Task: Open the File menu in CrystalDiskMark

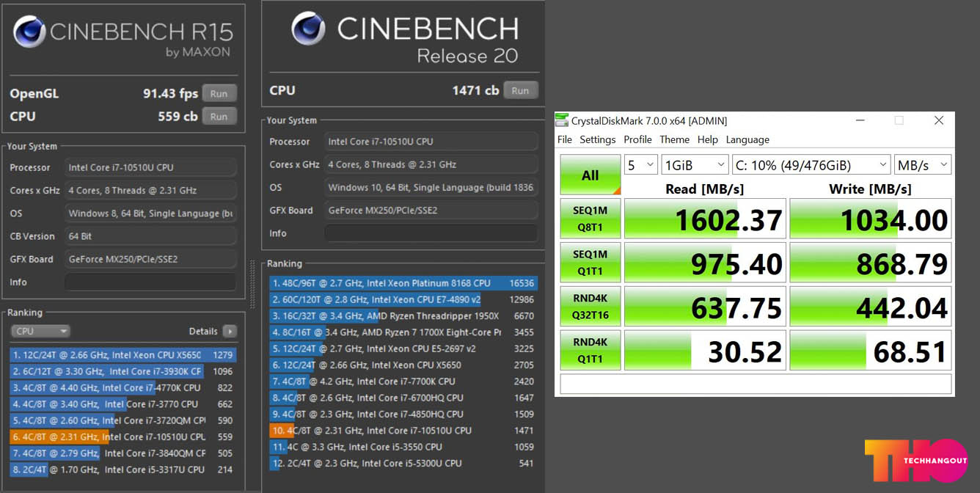Action: pyautogui.click(x=564, y=139)
